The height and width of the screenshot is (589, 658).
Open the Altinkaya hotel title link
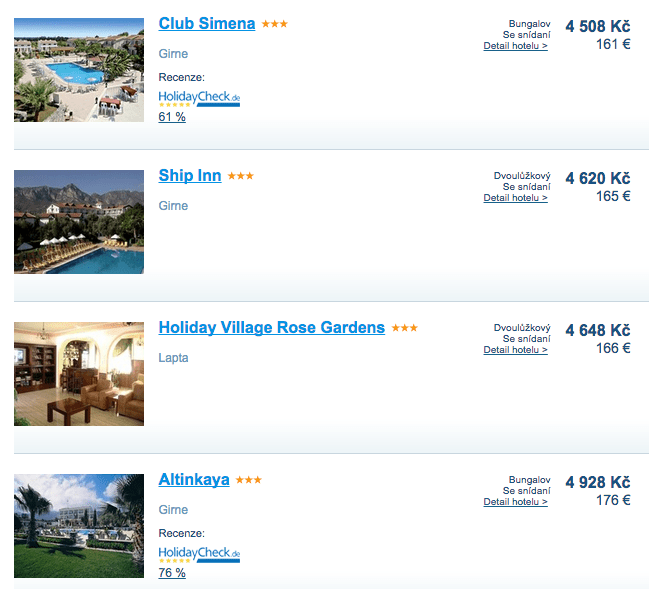point(194,480)
